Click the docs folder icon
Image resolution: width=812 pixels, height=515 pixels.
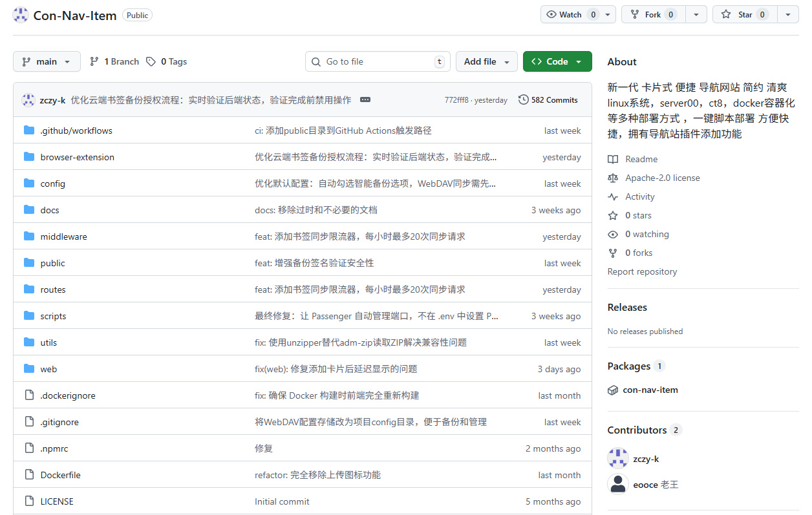(x=29, y=210)
